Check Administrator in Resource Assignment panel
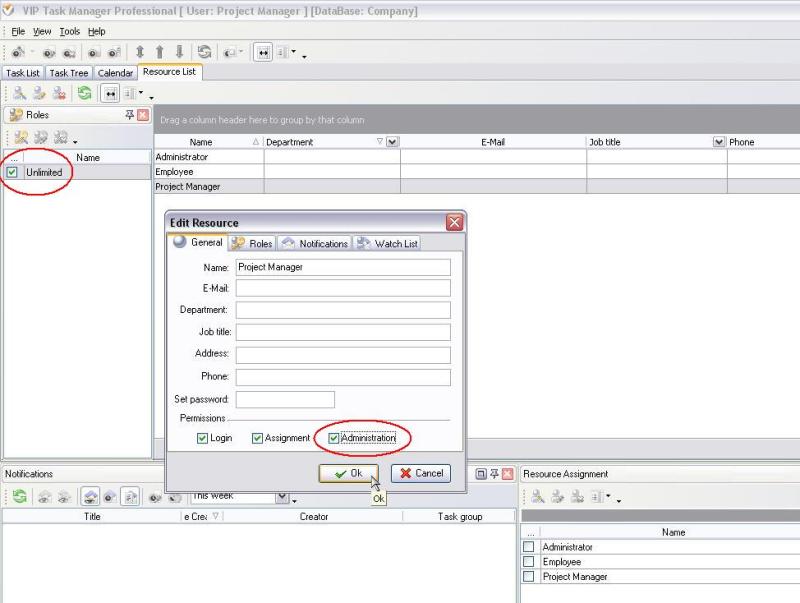This screenshot has height=603, width=800. (529, 547)
